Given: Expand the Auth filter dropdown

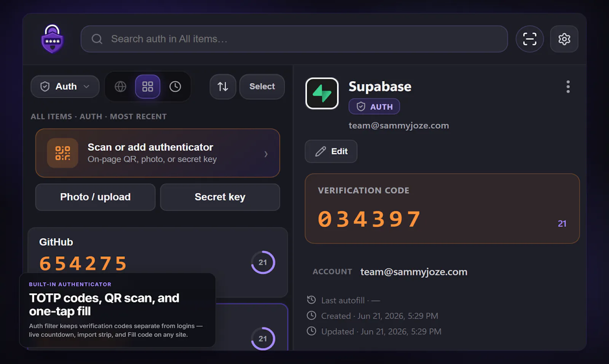Looking at the screenshot, I should (65, 86).
